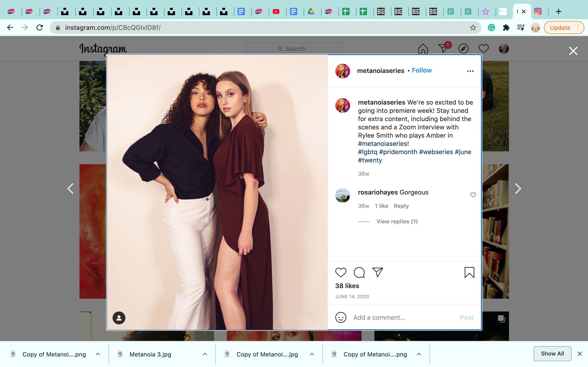Screen dimensions: 588x367
Task: Bookmark page with star icon
Action: point(473,28)
